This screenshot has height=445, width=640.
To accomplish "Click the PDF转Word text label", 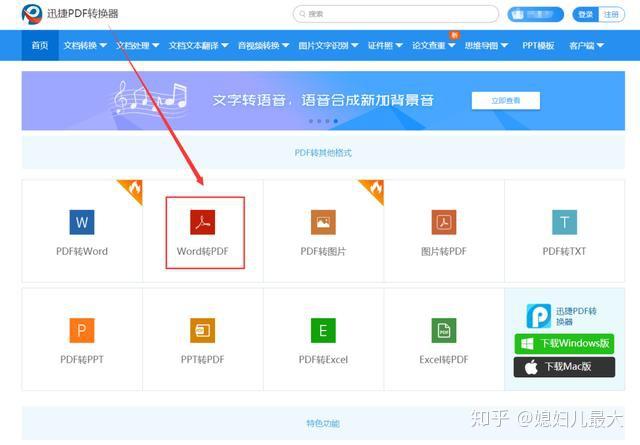I will tap(82, 251).
